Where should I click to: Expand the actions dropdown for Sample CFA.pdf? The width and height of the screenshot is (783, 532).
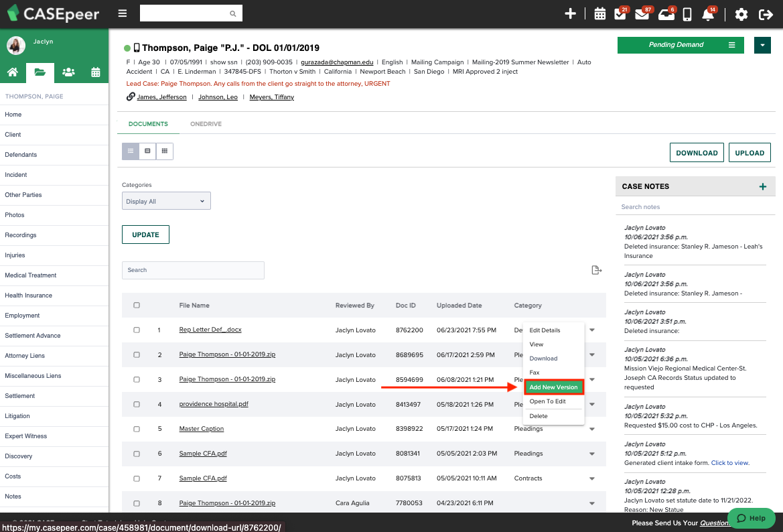tap(592, 454)
